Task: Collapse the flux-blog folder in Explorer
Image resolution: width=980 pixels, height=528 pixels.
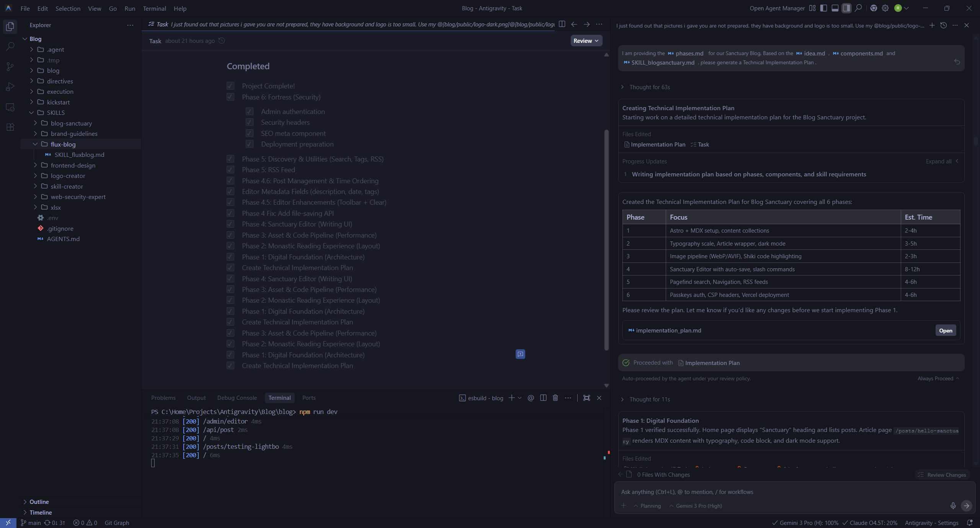Action: click(x=35, y=144)
